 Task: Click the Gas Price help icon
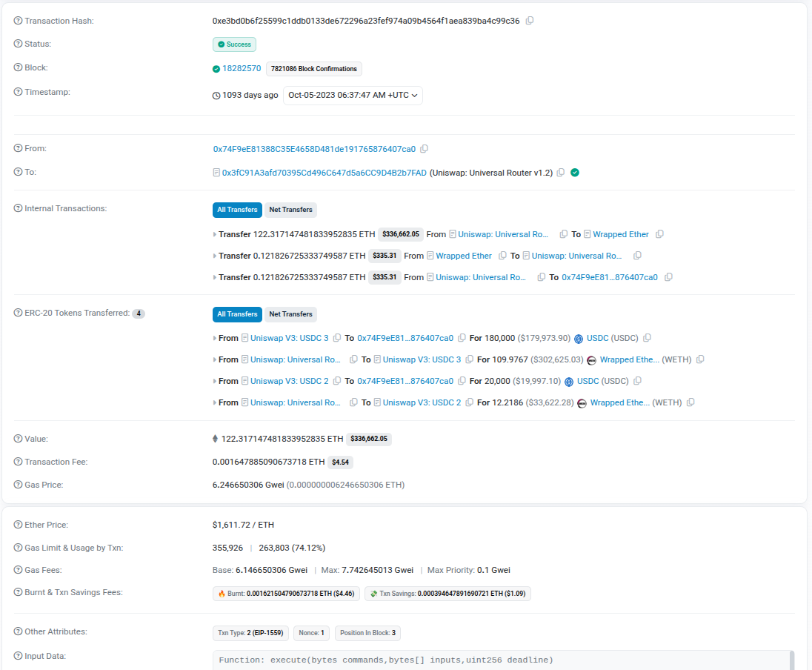(x=18, y=485)
